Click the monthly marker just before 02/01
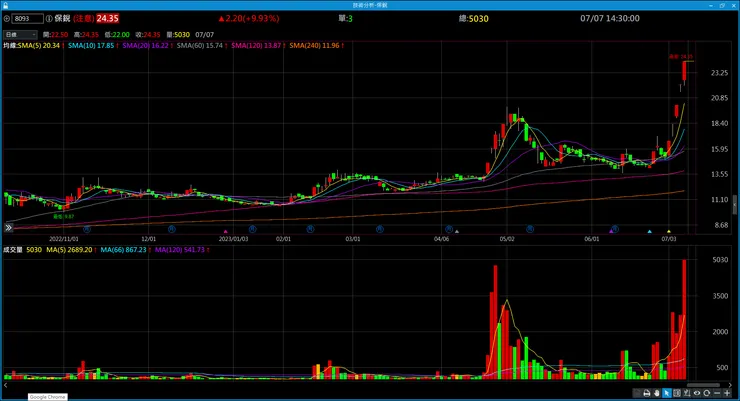Image resolution: width=740 pixels, height=401 pixels. 252,229
